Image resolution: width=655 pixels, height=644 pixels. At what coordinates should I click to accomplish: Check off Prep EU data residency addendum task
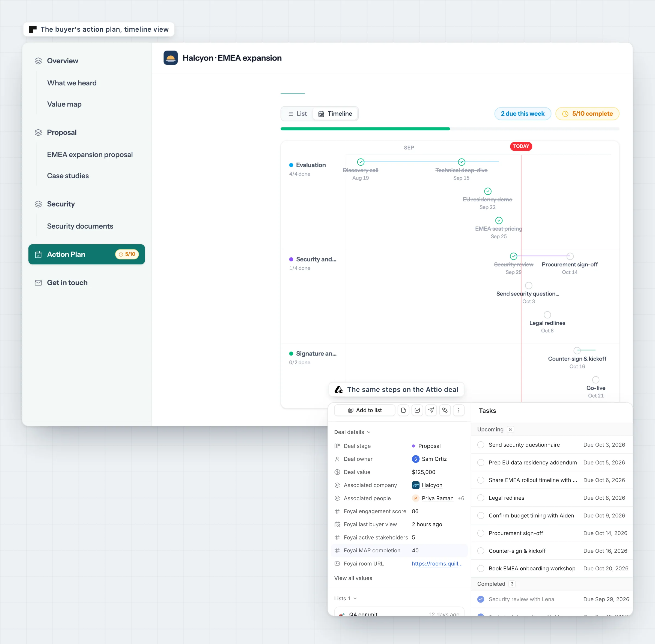[480, 462]
